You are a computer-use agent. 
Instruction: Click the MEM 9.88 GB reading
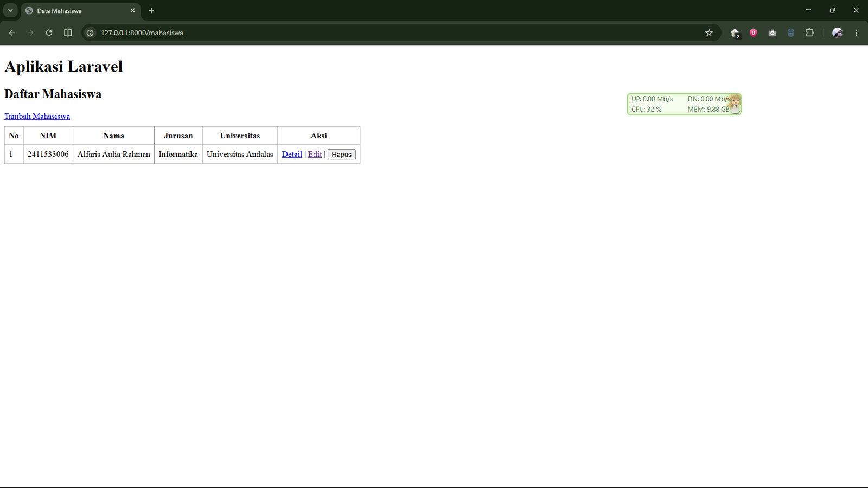pyautogui.click(x=709, y=109)
